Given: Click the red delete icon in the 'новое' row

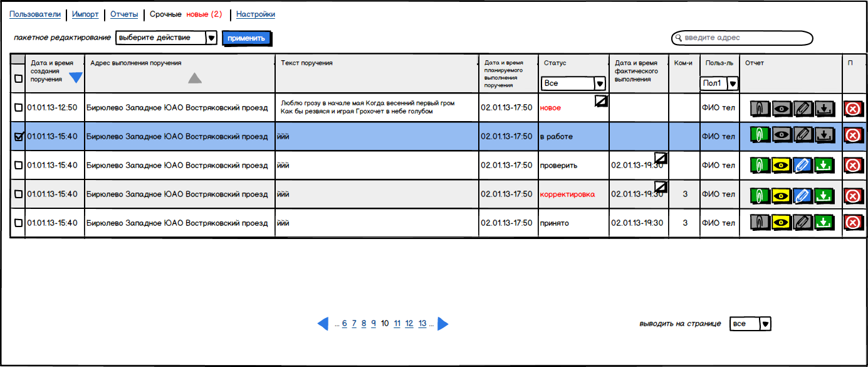Looking at the screenshot, I should 852,109.
